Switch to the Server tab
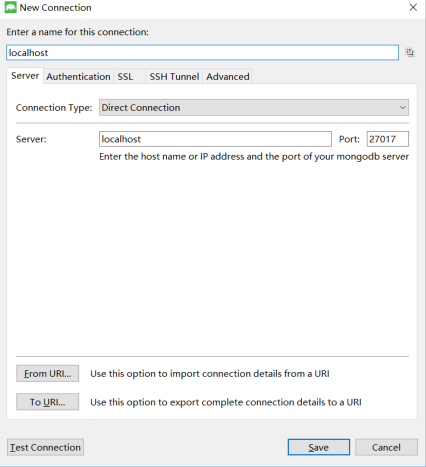Image resolution: width=426 pixels, height=467 pixels. point(25,76)
